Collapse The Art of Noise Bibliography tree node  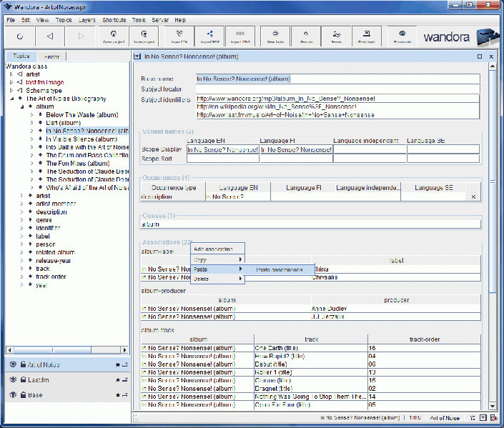11,99
